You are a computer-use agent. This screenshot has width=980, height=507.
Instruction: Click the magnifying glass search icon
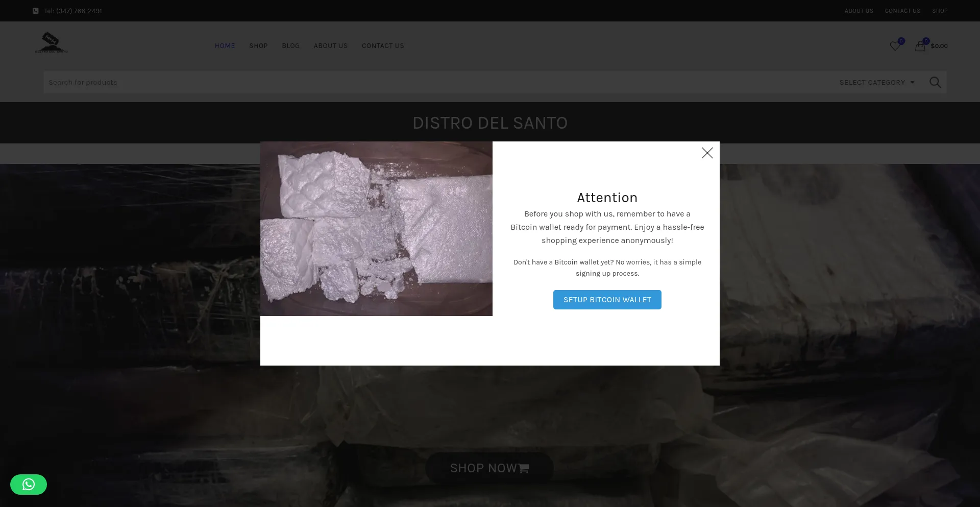935,82
